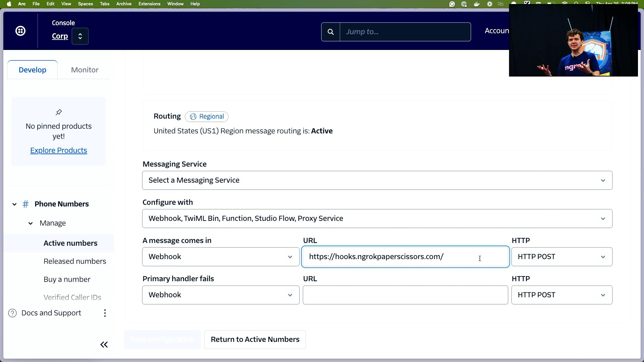
Task: Collapse the Phone Numbers section chevron
Action: 14,204
